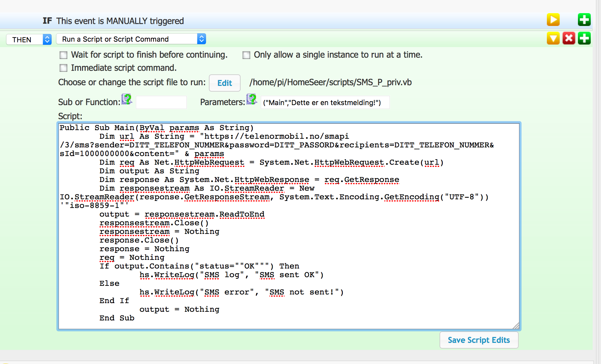Check Wait for script to finish before continuing
The image size is (601, 364).
(x=63, y=55)
